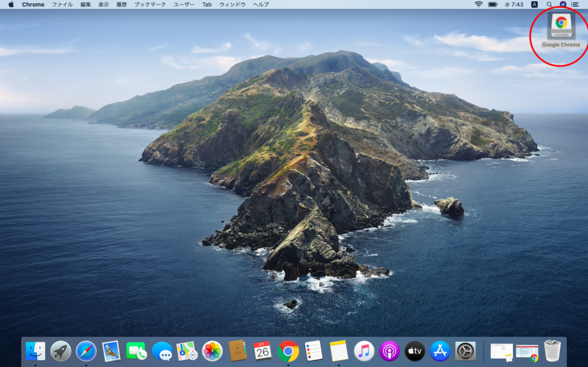Open the Apple TV app in Dock
The width and height of the screenshot is (588, 367).
[x=414, y=351]
